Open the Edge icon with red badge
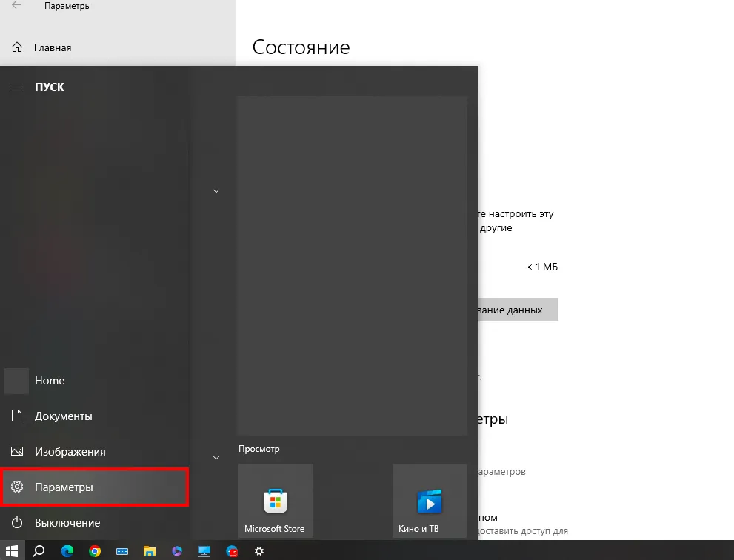Image resolution: width=734 pixels, height=560 pixels. click(x=232, y=551)
